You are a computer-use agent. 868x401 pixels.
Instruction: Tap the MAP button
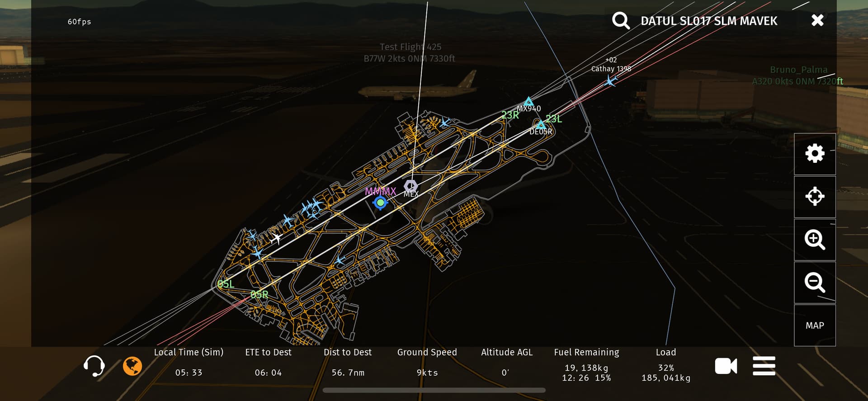[815, 326]
